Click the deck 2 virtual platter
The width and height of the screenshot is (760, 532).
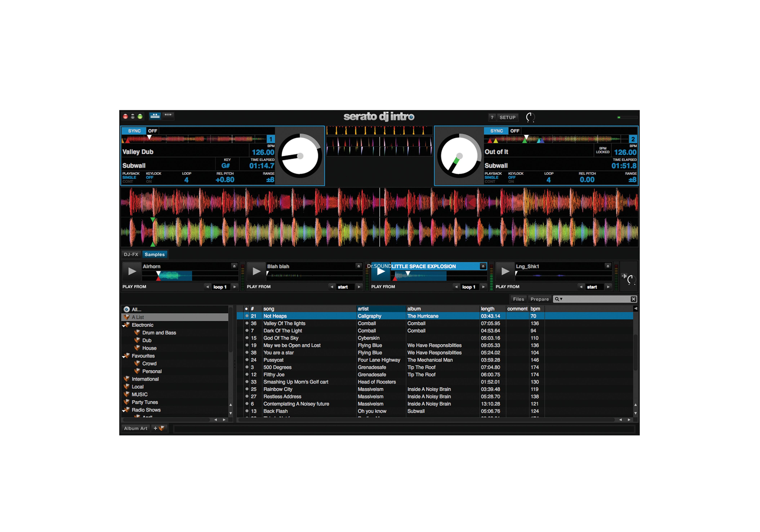click(460, 156)
